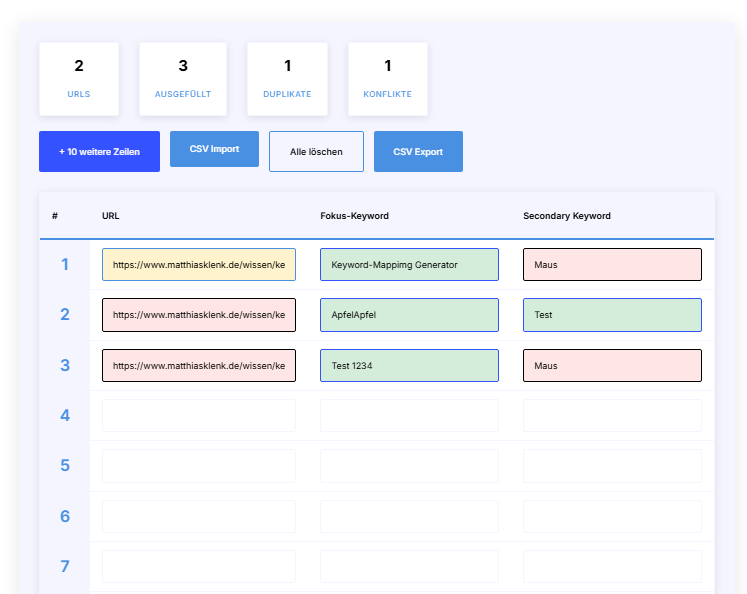Focus the empty Fokus-Keyword field in row 4

pos(409,415)
